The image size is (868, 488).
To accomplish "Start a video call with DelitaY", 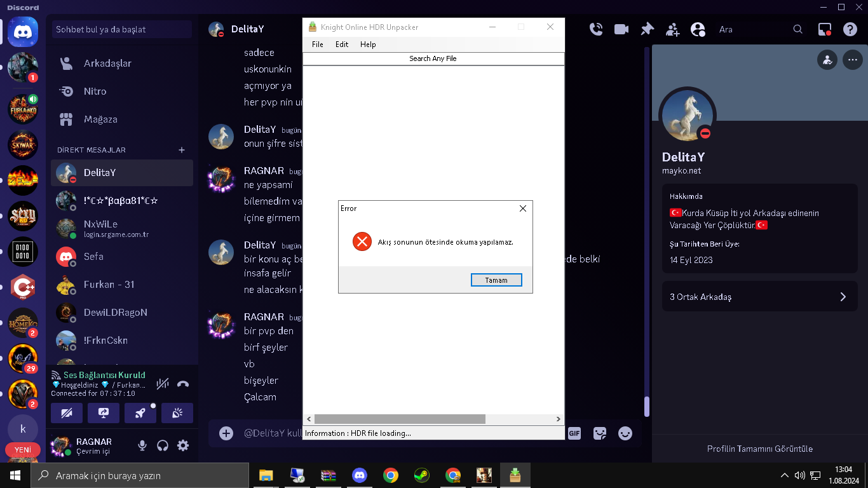I will tap(621, 29).
